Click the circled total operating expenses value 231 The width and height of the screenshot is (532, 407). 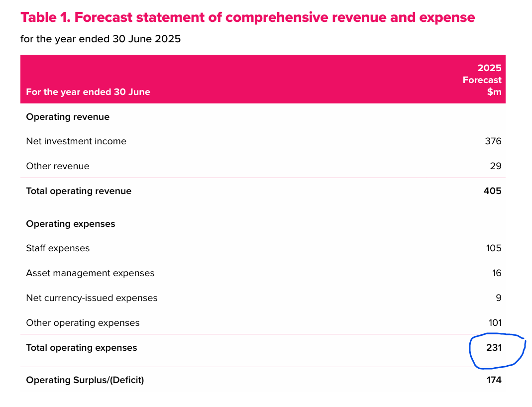point(494,348)
